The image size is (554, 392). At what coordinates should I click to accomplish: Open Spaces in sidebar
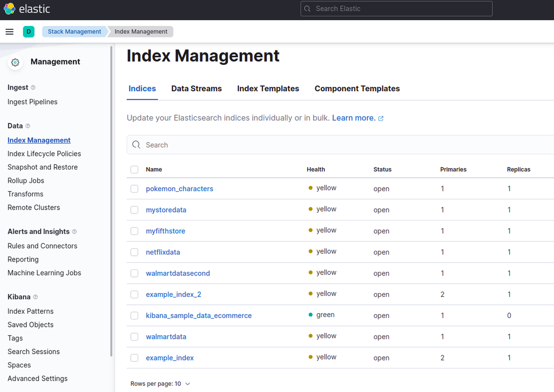click(19, 365)
